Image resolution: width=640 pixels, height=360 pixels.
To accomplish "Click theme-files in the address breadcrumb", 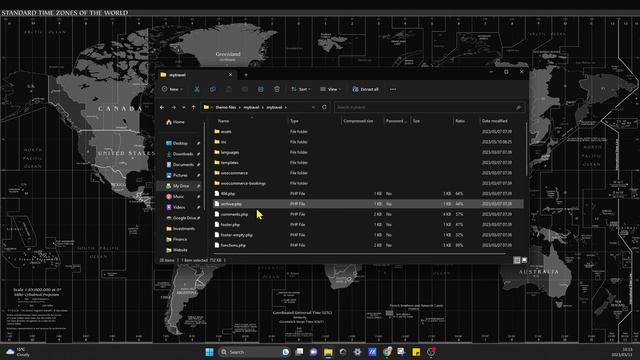I will point(226,107).
